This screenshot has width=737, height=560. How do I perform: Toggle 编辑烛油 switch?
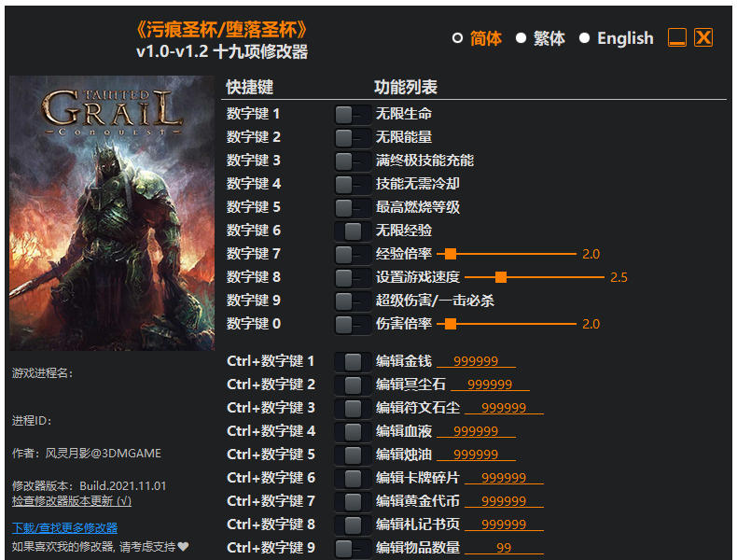pos(353,455)
